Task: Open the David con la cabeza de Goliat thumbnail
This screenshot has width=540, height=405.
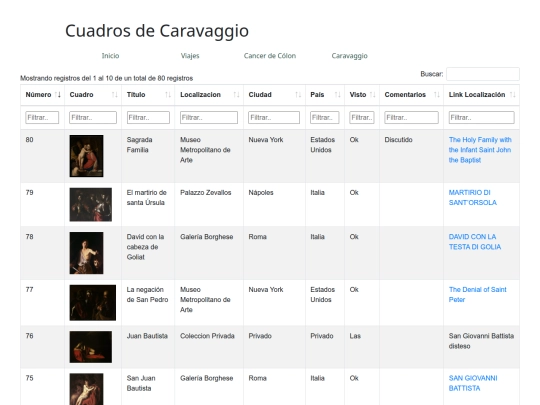Action: coord(86,253)
